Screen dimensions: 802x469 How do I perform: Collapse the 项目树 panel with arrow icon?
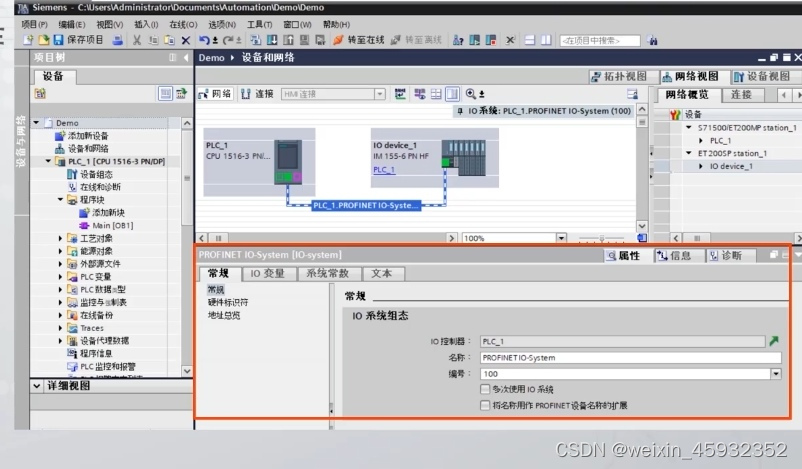(x=186, y=57)
